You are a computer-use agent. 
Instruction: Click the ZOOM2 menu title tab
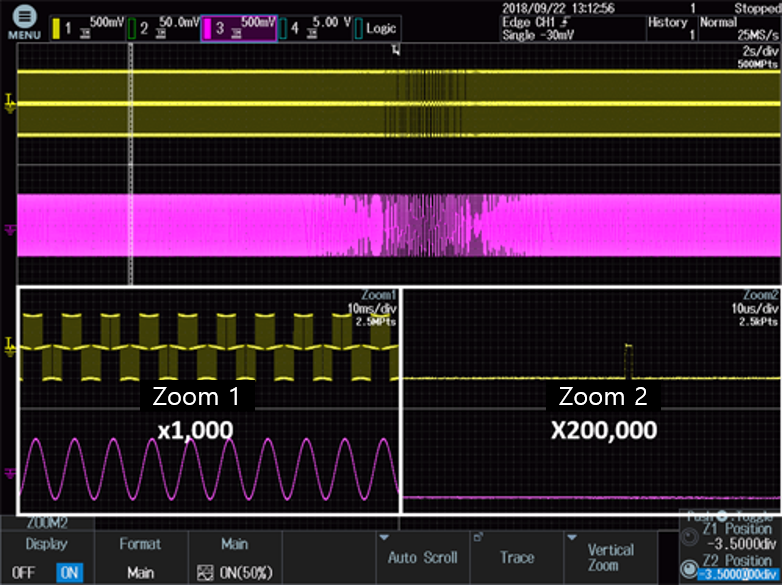(47, 523)
